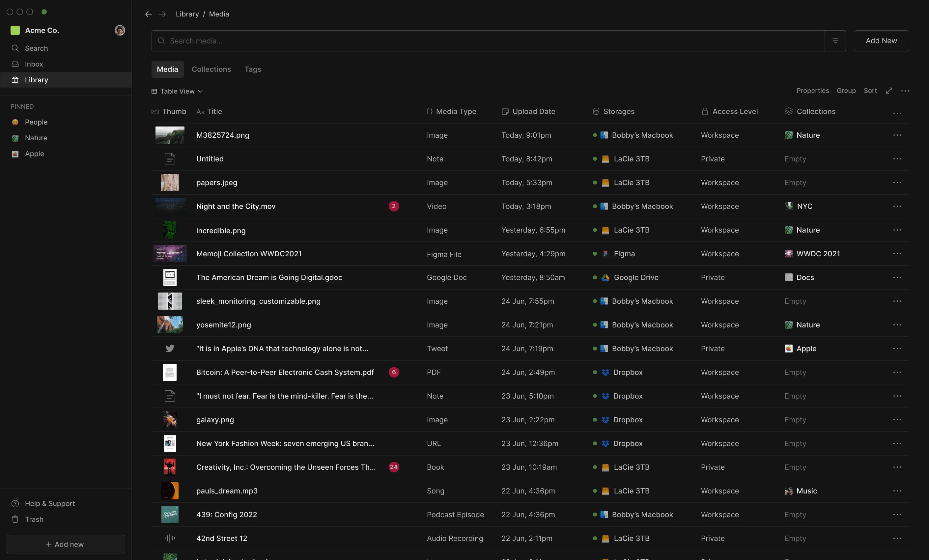Open pauls_dream.mp3 title

[x=227, y=490]
